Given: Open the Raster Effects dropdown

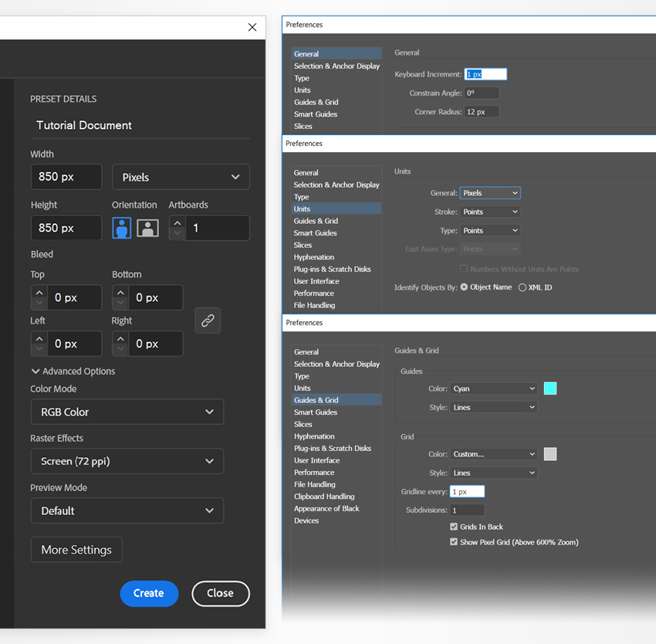Looking at the screenshot, I should click(127, 460).
